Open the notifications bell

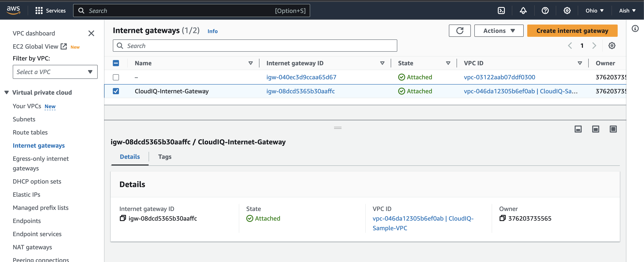click(x=523, y=11)
